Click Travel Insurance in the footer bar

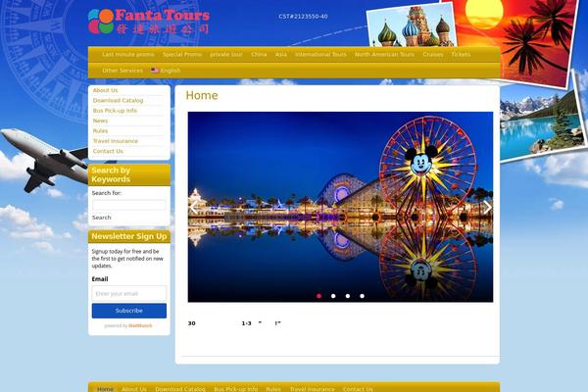point(312,389)
